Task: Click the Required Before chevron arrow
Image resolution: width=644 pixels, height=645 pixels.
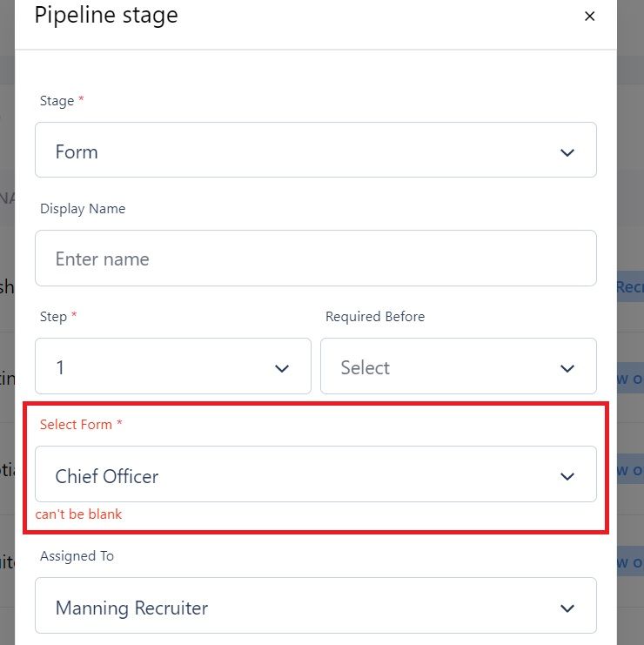Action: (567, 368)
